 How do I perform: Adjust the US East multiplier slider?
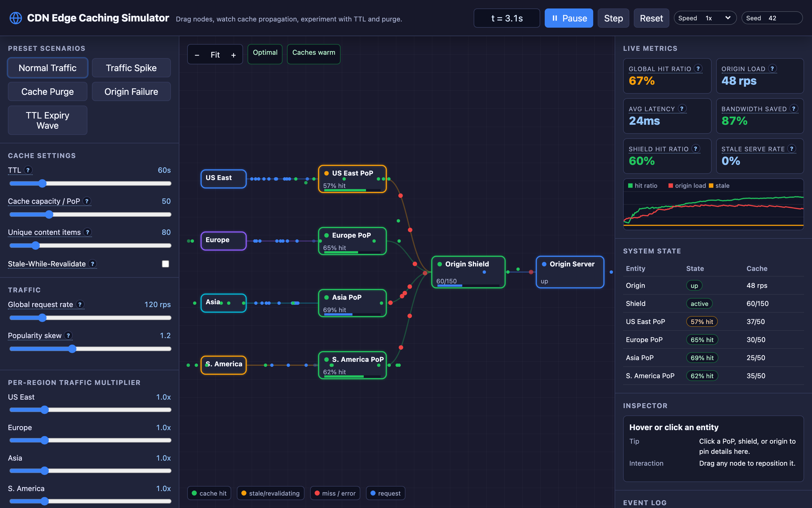click(x=90, y=410)
